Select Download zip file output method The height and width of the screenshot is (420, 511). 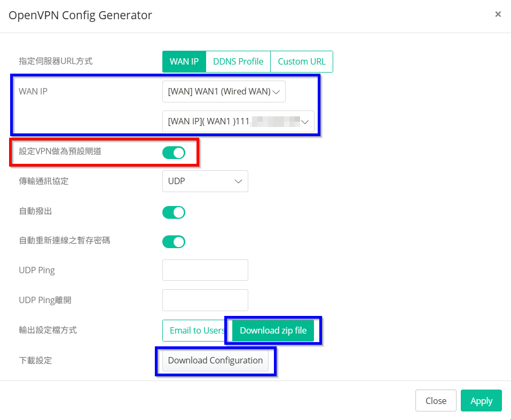273,330
